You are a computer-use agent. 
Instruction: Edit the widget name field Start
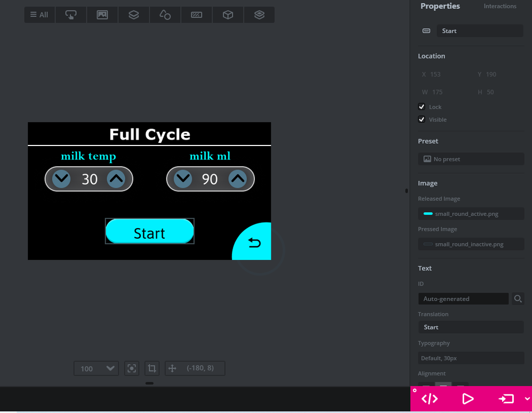480,31
